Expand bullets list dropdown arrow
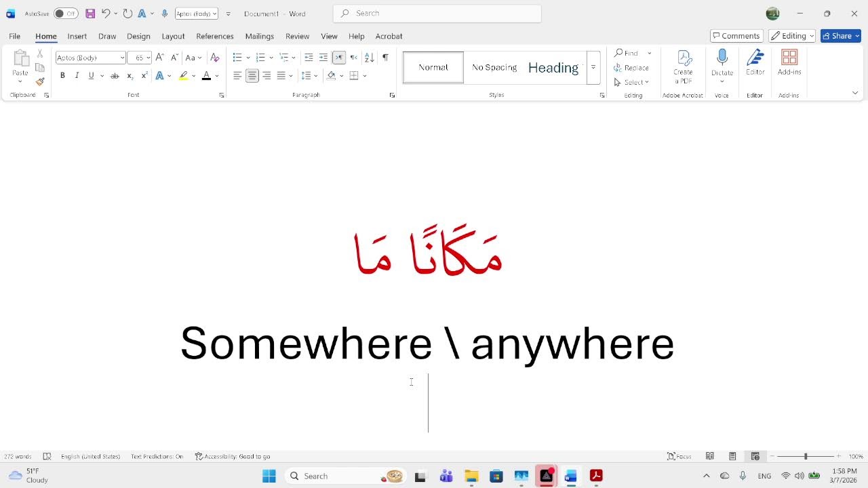Screen dimensions: 868x488 tap(248, 58)
